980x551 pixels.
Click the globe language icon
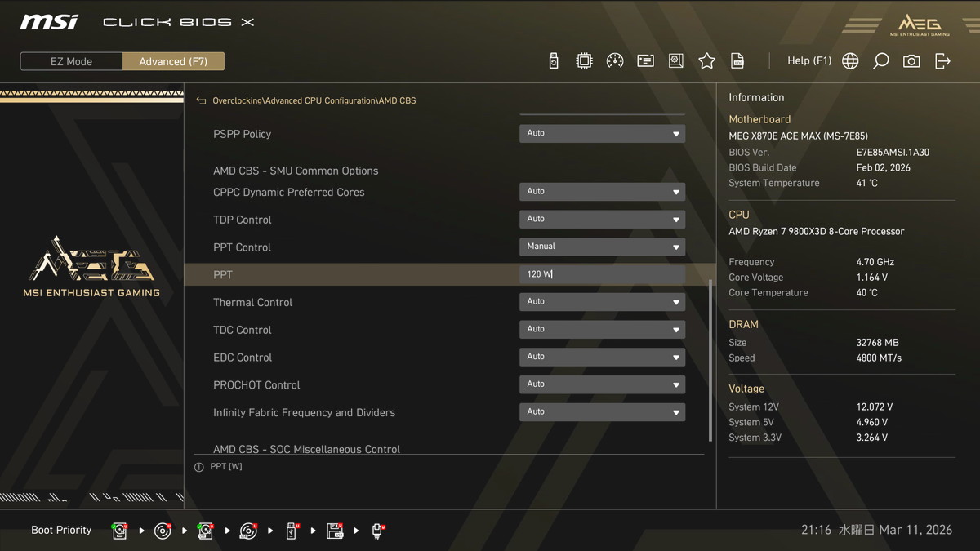(x=850, y=61)
